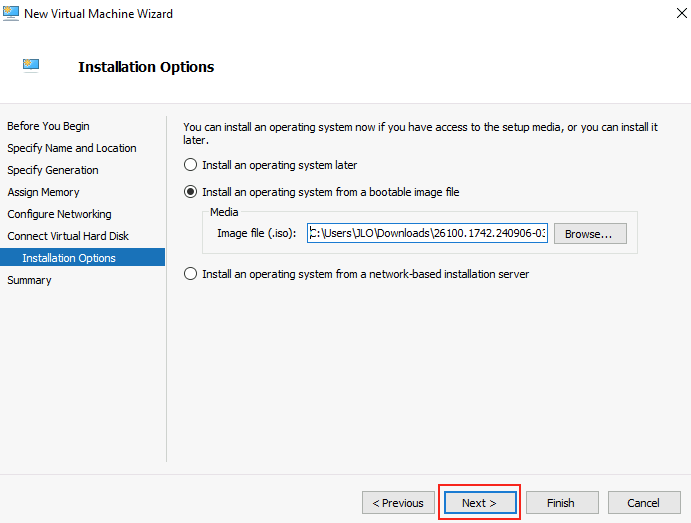Screen dimensions: 691x523
Task: Cancel the New Virtual Machine Wizard
Action: pos(644,503)
